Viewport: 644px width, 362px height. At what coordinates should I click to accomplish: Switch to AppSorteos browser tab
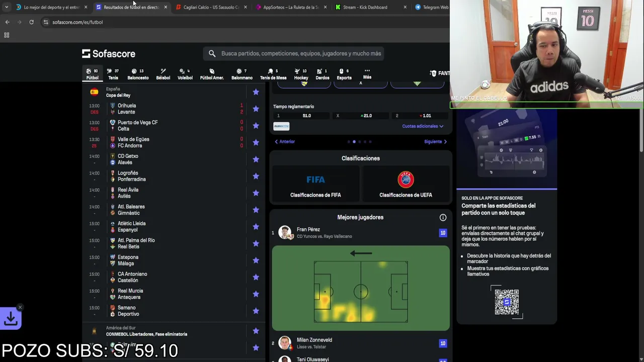click(x=291, y=7)
